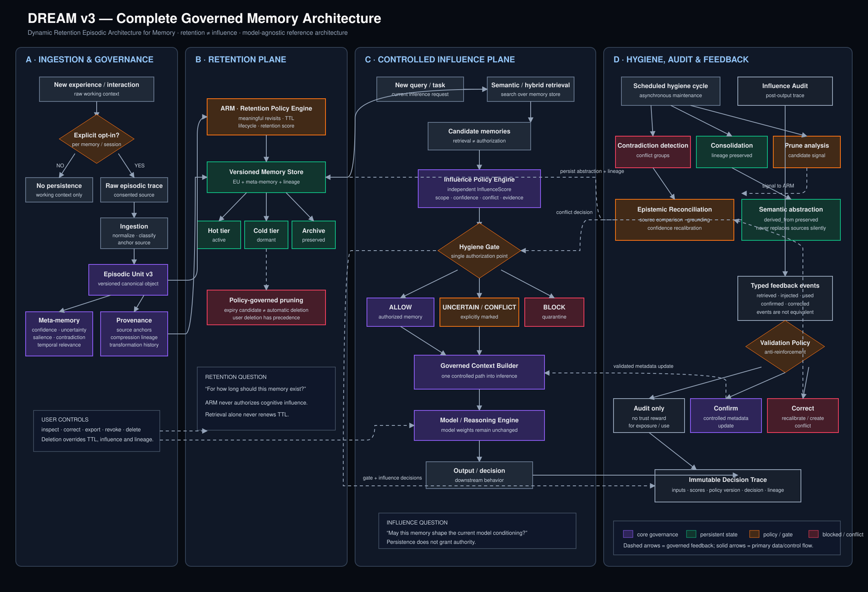
Task: Select the Prune analysis node
Action: (x=807, y=152)
